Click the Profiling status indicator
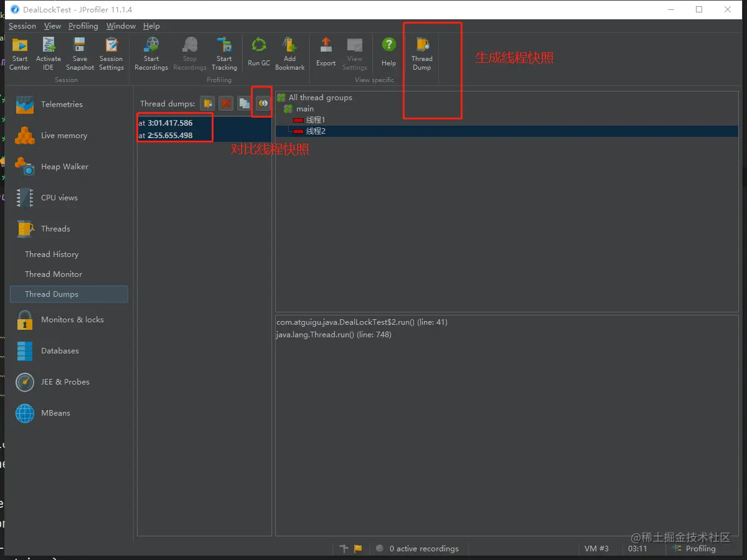The image size is (747, 560). pos(693,549)
